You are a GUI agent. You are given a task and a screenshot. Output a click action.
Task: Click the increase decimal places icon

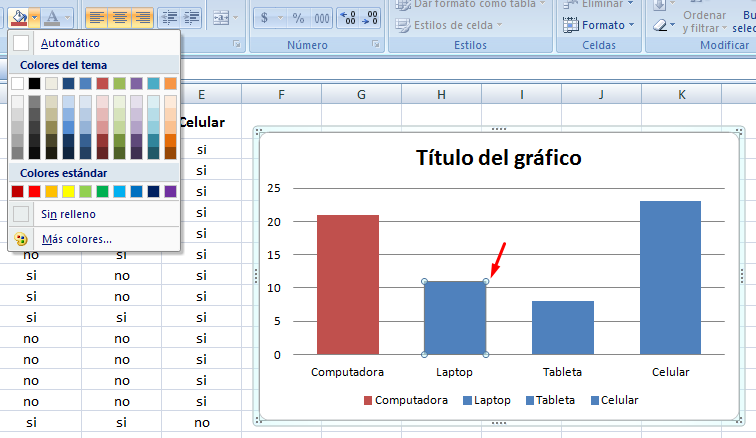350,18
